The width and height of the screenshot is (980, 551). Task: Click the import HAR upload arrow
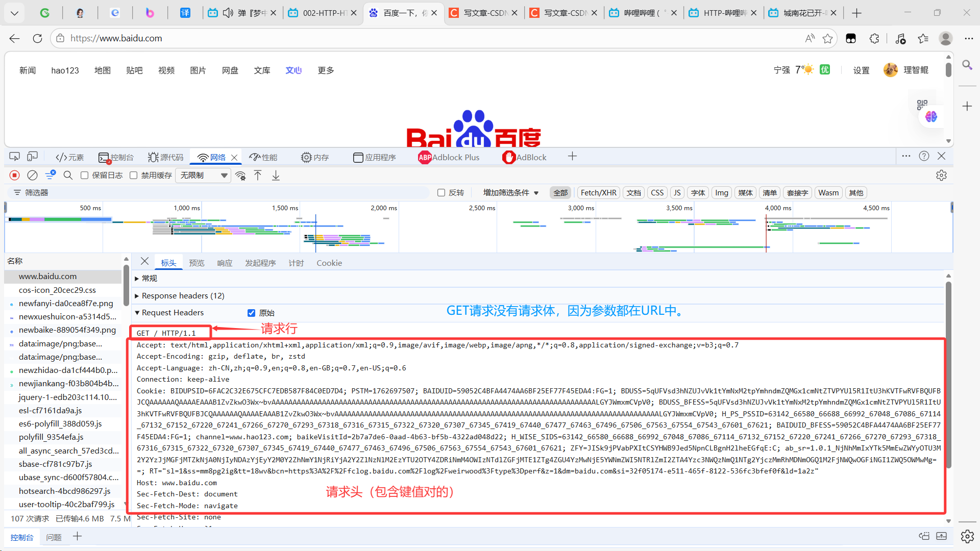pos(258,176)
